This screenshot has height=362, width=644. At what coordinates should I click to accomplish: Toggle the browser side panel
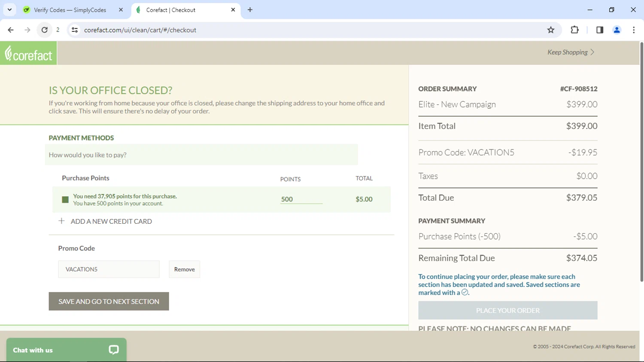[600, 30]
